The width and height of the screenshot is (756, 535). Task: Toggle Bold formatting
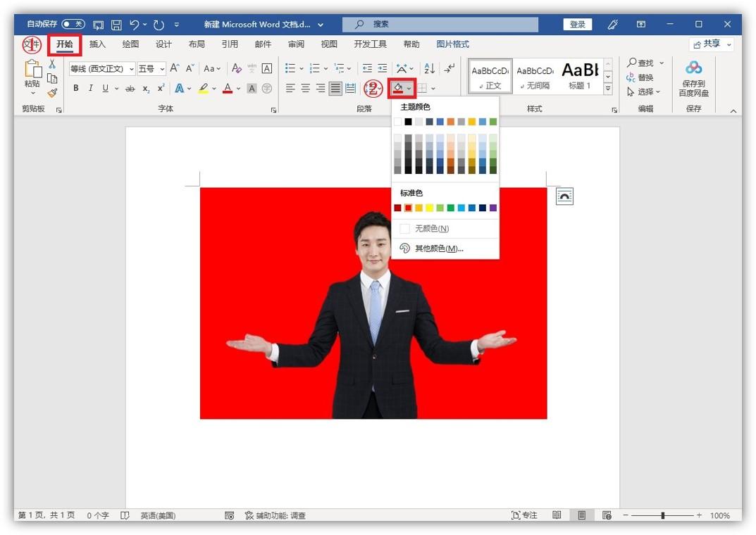tap(76, 89)
